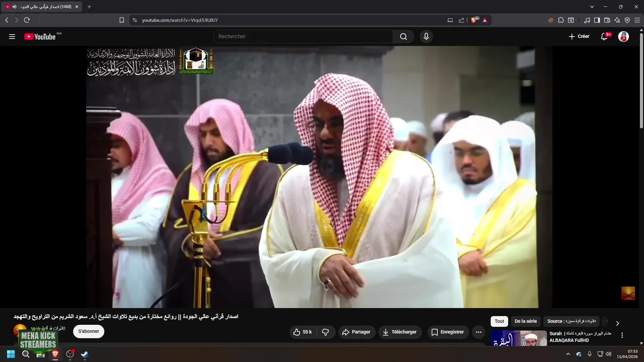The height and width of the screenshot is (362, 644).
Task: Open Brave VPN shield icon
Action: click(627, 20)
